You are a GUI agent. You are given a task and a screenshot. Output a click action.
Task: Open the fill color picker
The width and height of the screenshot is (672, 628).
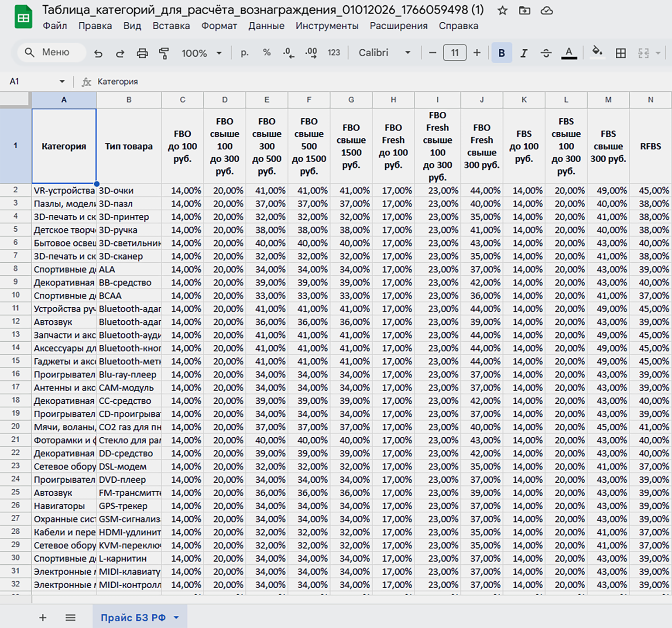[x=597, y=53]
